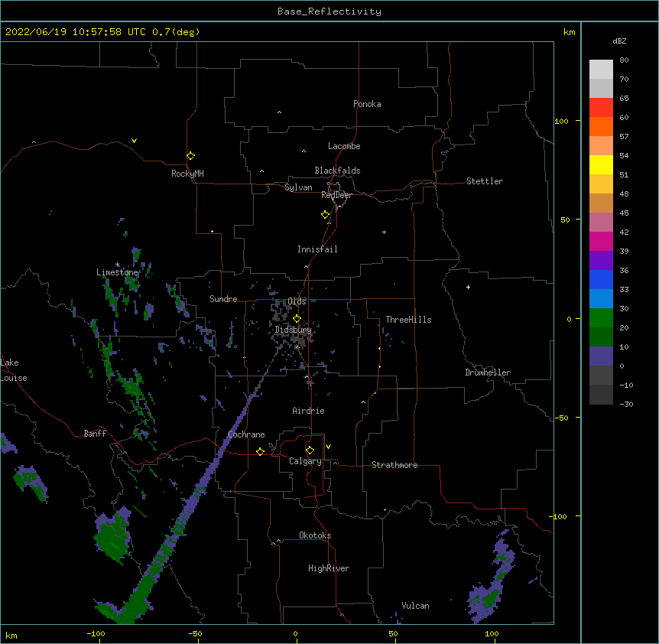
Task: Click the large green echo south of Banff
Action: [x=112, y=535]
